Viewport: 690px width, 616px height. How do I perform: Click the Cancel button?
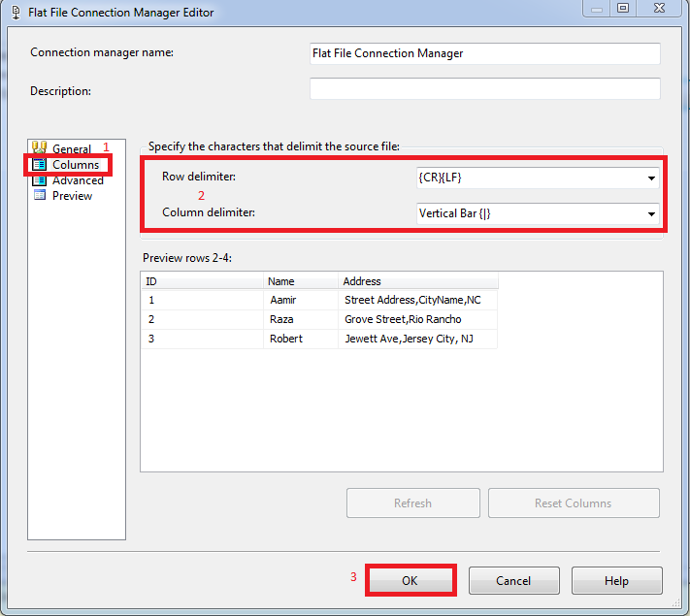[514, 581]
